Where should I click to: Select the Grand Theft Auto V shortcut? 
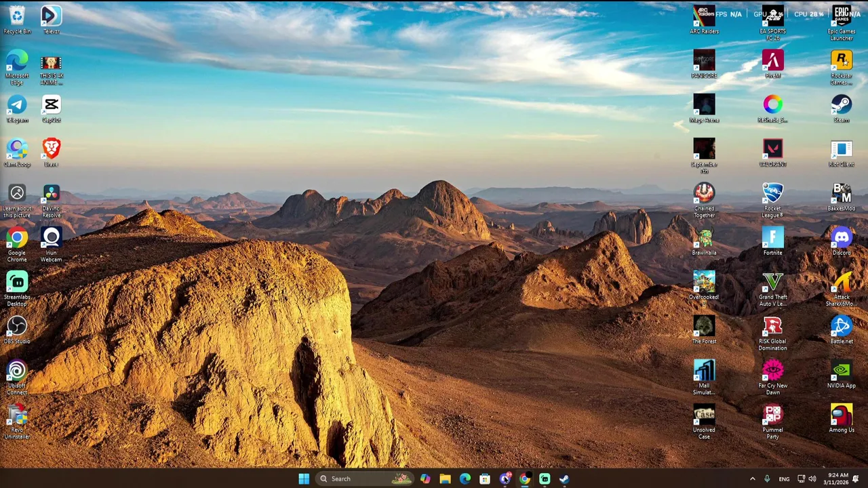pyautogui.click(x=772, y=289)
